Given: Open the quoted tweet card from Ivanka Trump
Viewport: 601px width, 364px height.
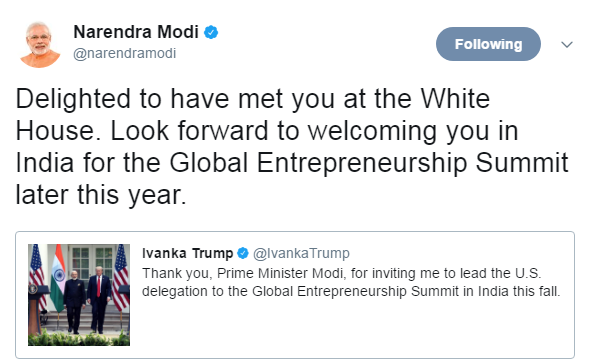Looking at the screenshot, I should (x=295, y=295).
